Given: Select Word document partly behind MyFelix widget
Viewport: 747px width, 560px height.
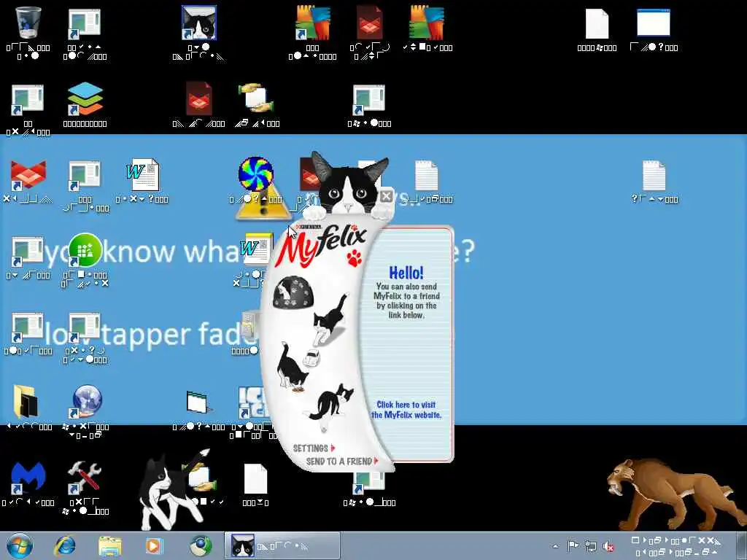Looking at the screenshot, I should pos(256,249).
